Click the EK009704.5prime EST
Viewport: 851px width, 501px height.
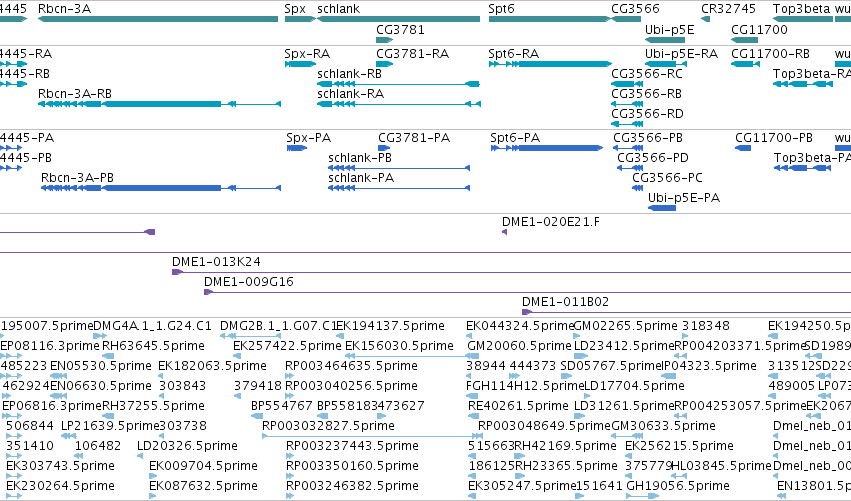tap(153, 476)
